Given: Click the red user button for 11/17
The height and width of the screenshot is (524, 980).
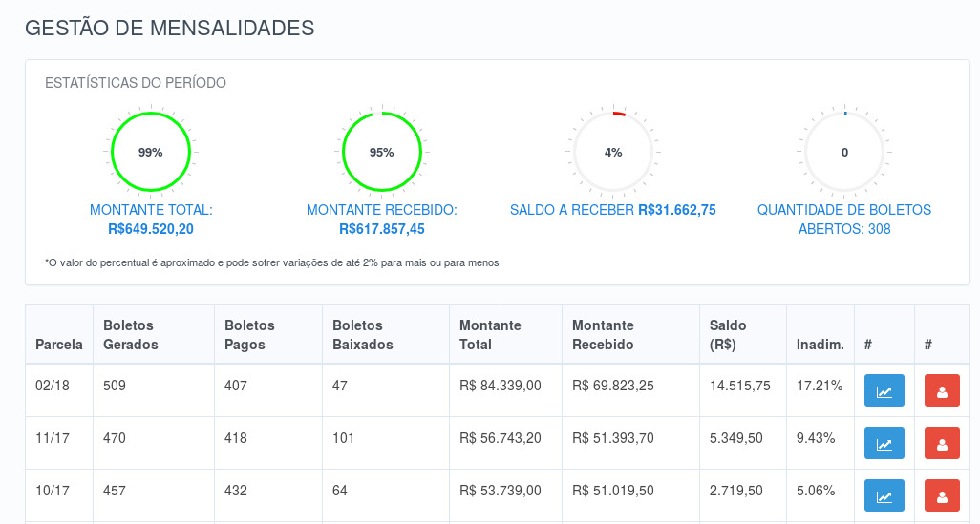Looking at the screenshot, I should 942,444.
